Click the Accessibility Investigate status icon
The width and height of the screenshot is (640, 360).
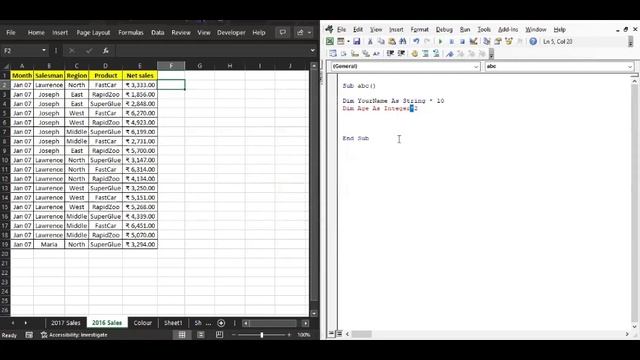74,335
